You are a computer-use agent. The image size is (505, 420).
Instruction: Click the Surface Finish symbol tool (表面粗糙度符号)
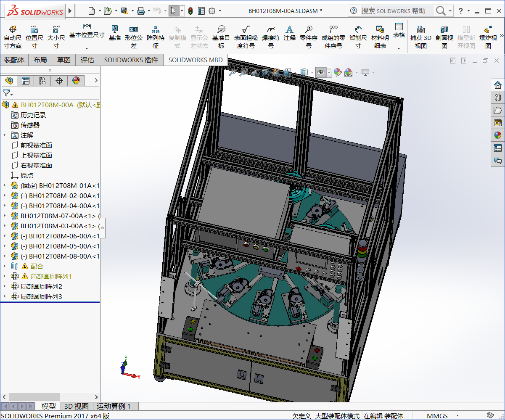(246, 37)
